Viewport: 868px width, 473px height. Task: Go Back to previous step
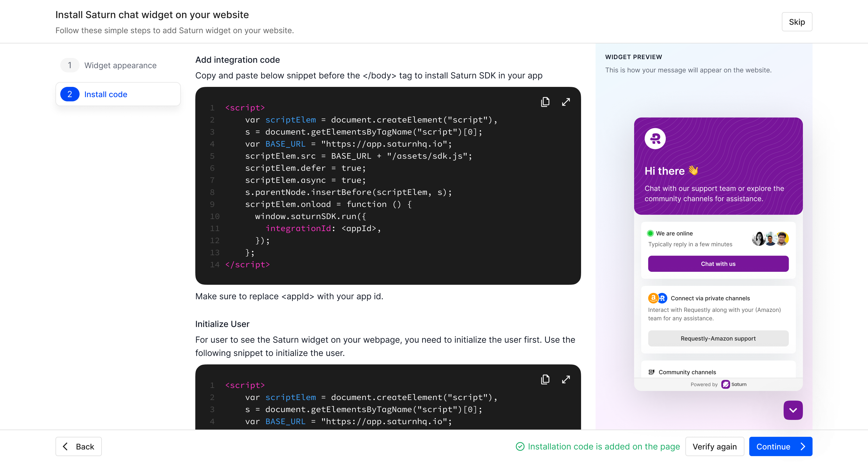coord(78,447)
